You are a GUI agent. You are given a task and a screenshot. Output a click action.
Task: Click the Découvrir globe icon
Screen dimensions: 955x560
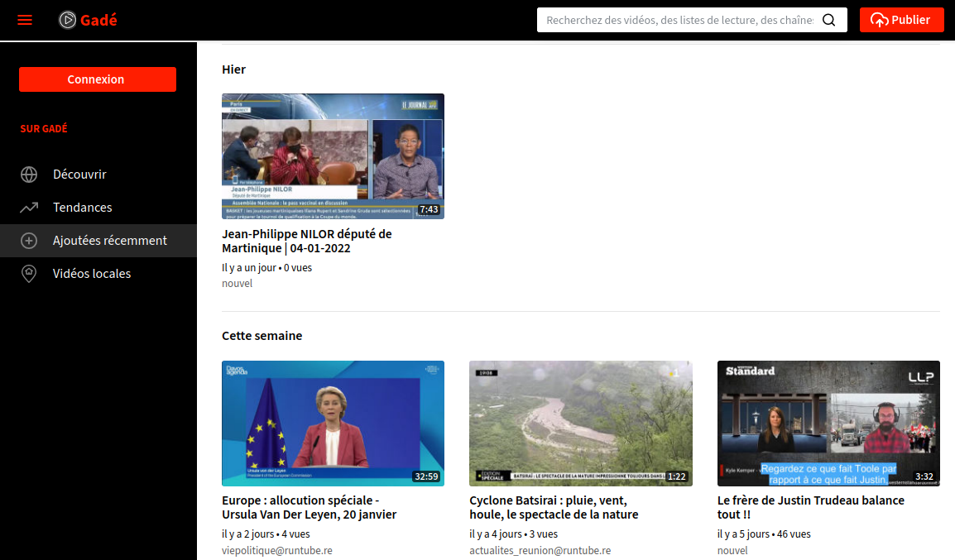[29, 175]
